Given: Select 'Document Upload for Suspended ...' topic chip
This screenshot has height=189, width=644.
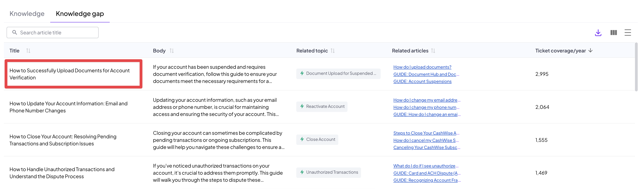Looking at the screenshot, I should [x=338, y=74].
